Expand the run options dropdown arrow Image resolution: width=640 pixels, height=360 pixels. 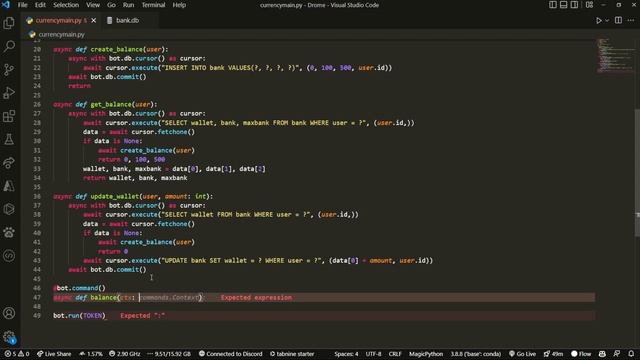607,20
